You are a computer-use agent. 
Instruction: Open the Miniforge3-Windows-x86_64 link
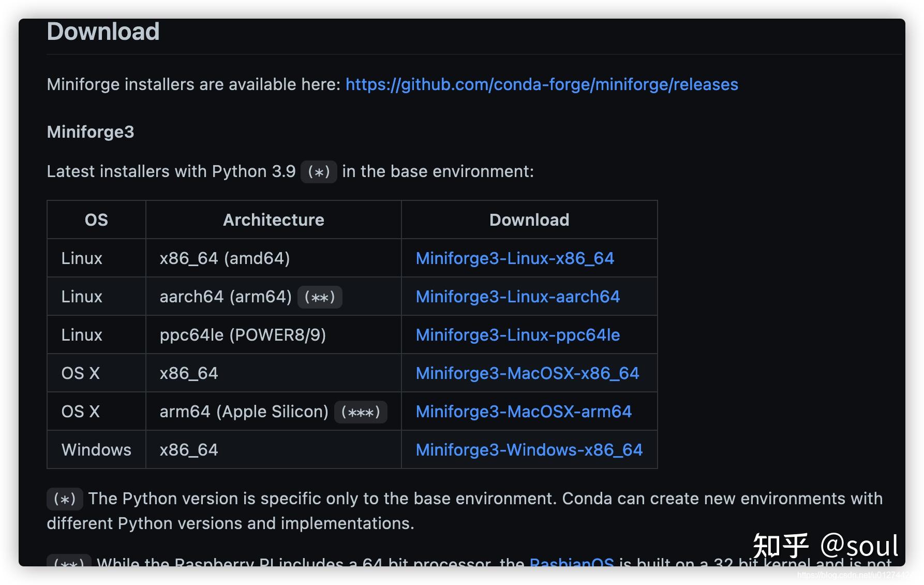(x=529, y=450)
